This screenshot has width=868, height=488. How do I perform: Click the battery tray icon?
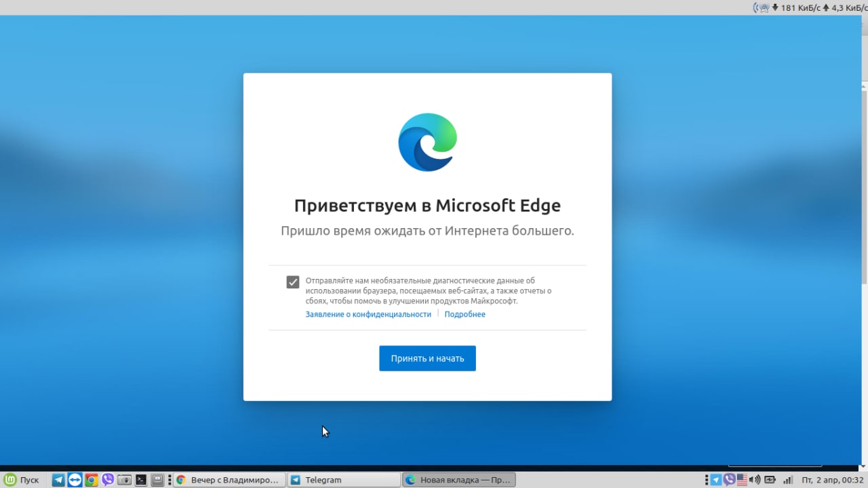[x=770, y=480]
